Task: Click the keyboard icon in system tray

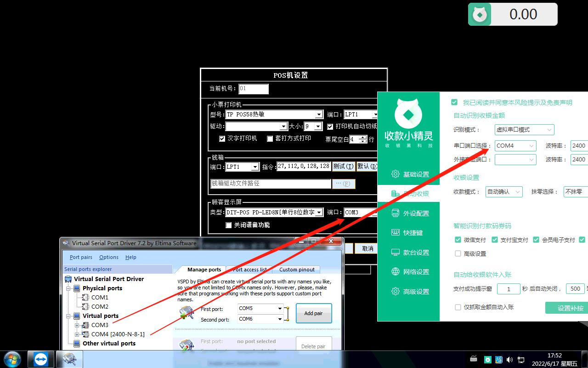Action: pyautogui.click(x=474, y=359)
